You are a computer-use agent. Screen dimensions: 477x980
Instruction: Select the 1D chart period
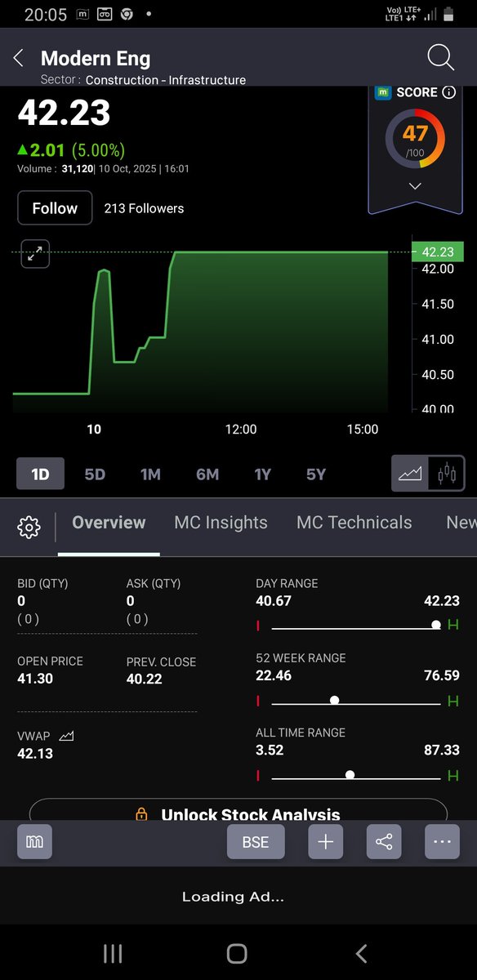(x=40, y=474)
